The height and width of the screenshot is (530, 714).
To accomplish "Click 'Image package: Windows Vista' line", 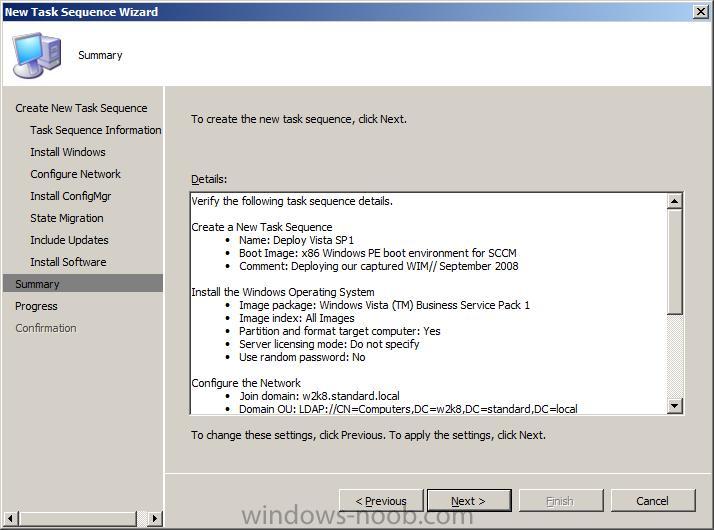I will point(384,305).
